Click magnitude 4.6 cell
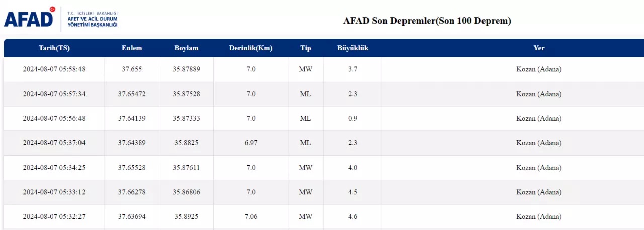Screen dimensions: 644x230 tap(353, 216)
